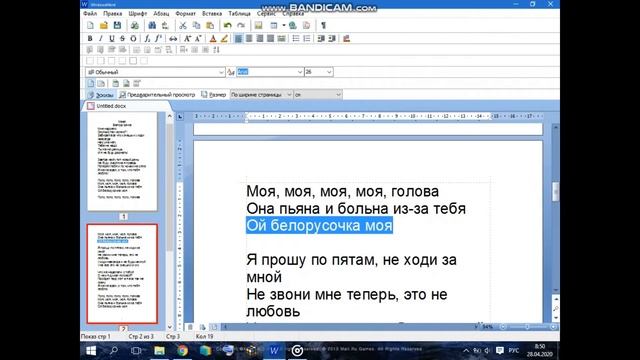Image resolution: width=640 pixels, height=360 pixels.
Task: Create a new document with New icon
Action: [x=90, y=25]
